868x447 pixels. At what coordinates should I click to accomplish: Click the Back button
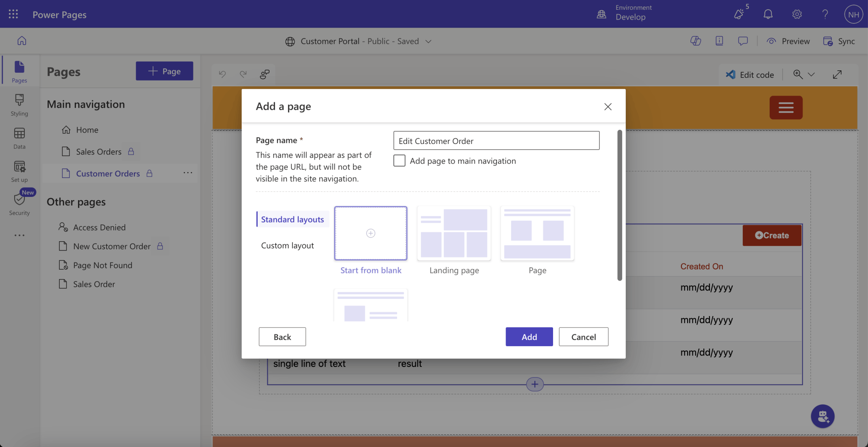tap(282, 337)
